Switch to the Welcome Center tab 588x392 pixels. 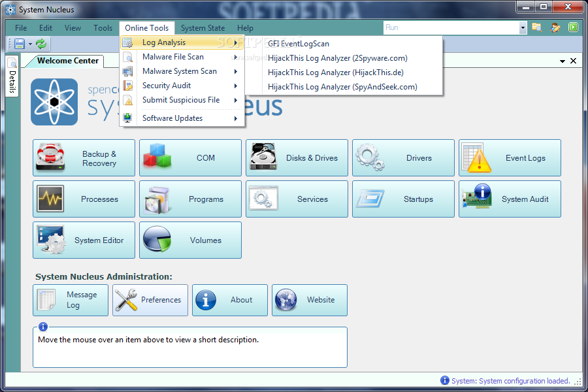click(68, 61)
